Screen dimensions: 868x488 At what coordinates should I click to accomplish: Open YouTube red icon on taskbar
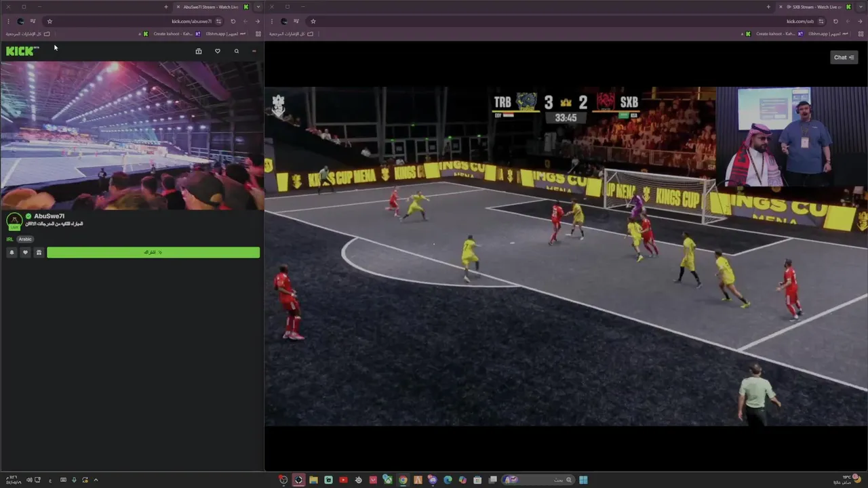[343, 480]
